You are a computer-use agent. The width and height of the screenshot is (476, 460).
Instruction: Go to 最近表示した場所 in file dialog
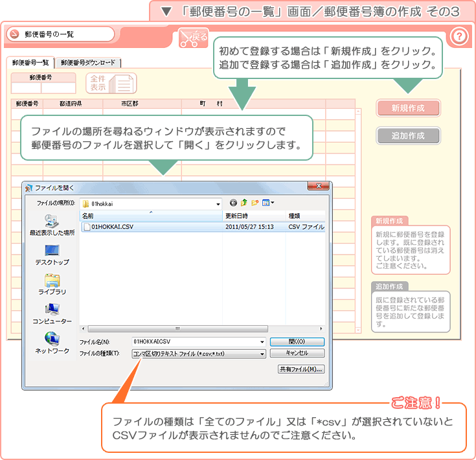click(52, 224)
